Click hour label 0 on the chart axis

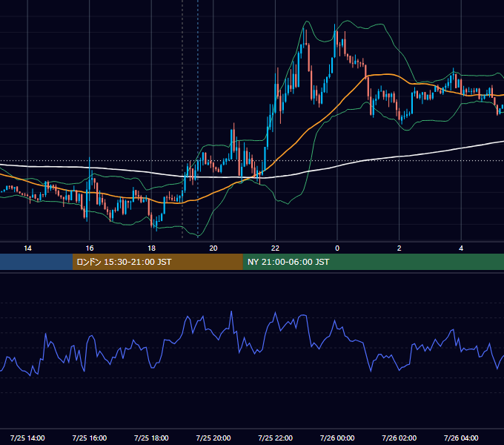tap(337, 248)
